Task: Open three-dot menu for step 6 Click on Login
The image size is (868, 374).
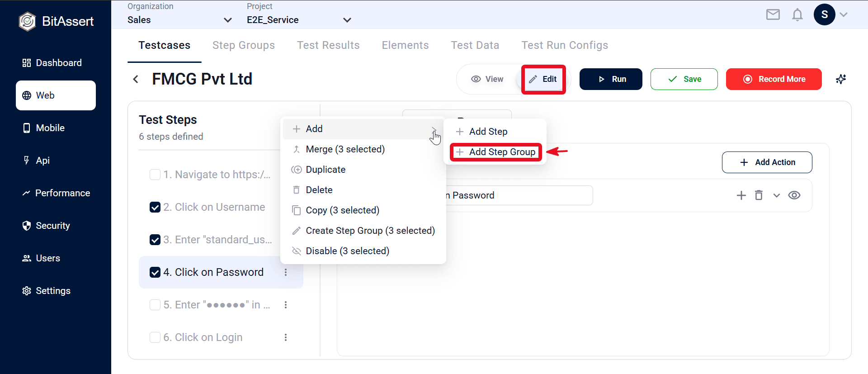Action: pyautogui.click(x=286, y=337)
